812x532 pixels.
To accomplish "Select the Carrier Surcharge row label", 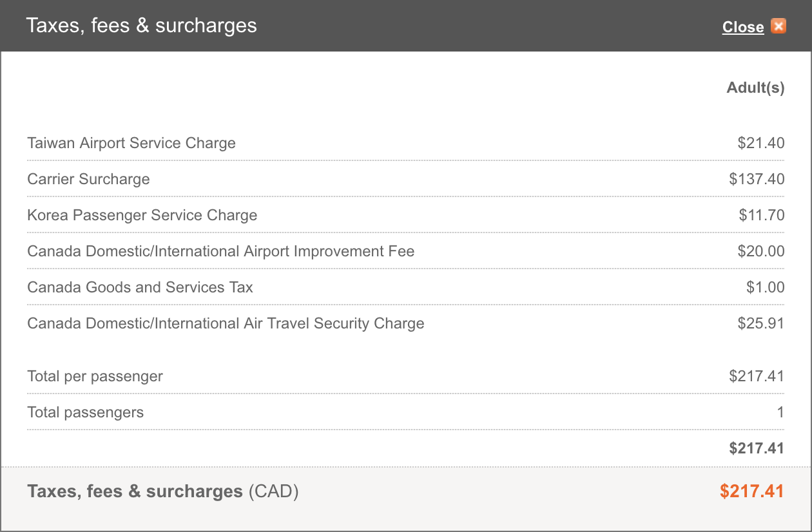I will click(x=88, y=179).
